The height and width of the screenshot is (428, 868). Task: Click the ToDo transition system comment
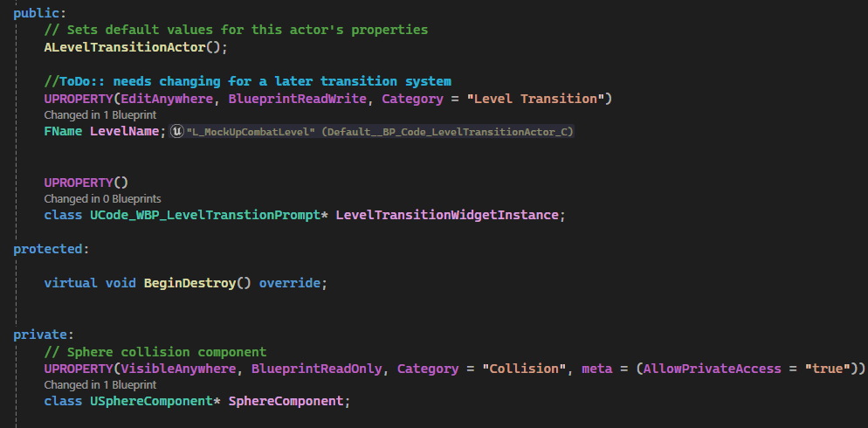(x=247, y=81)
